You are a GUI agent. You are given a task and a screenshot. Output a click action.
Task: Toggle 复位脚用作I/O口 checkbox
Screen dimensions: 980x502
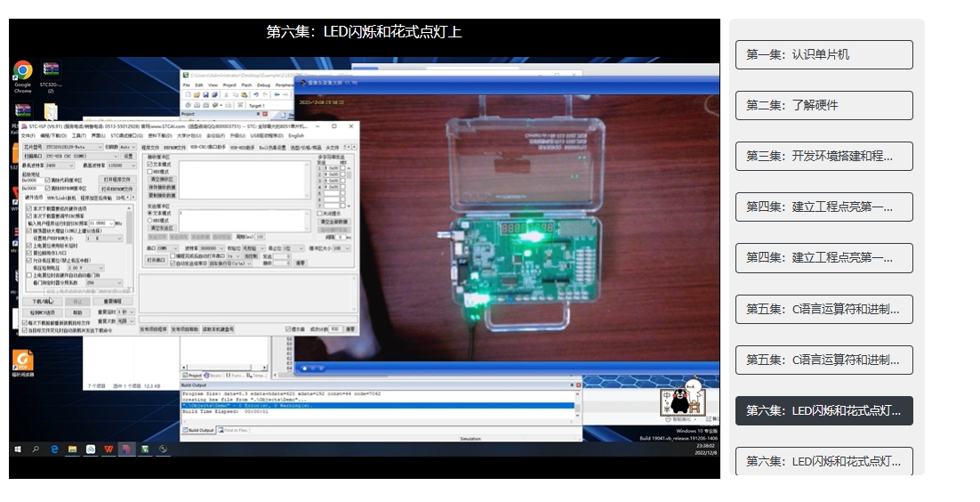[x=28, y=253]
